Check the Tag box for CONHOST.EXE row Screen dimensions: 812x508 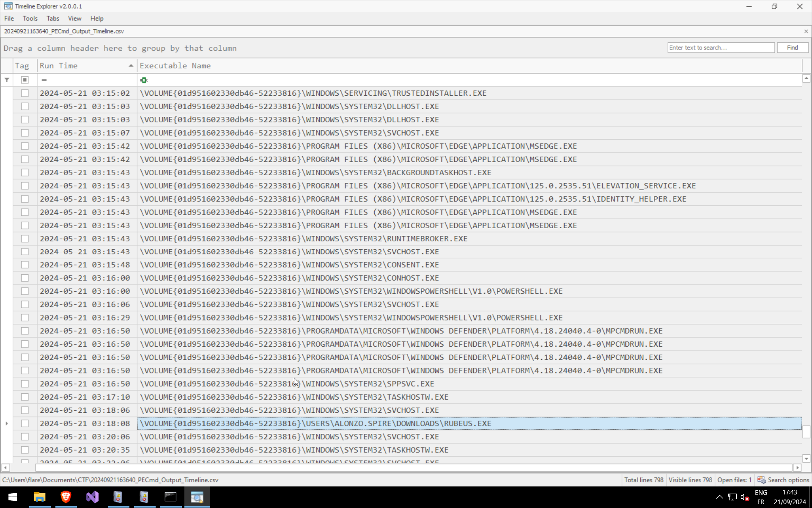coord(25,278)
